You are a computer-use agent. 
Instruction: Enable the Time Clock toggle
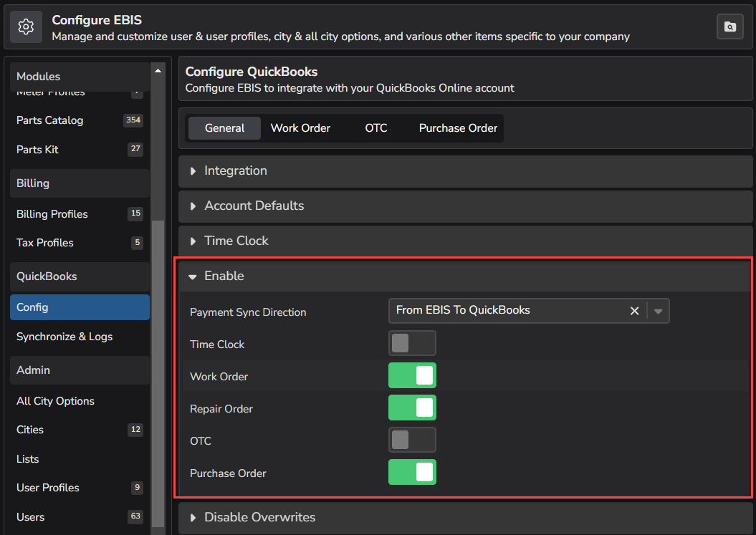[x=412, y=343]
